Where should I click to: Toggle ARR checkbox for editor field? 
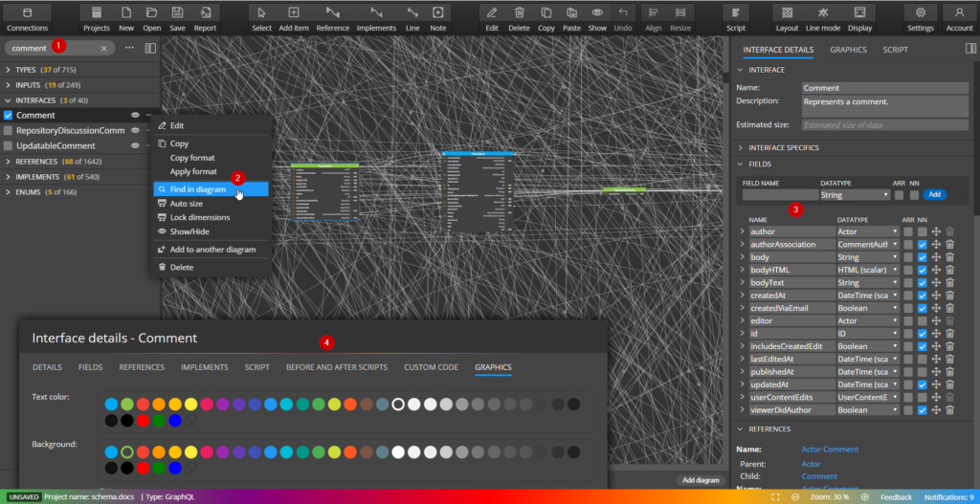(907, 321)
